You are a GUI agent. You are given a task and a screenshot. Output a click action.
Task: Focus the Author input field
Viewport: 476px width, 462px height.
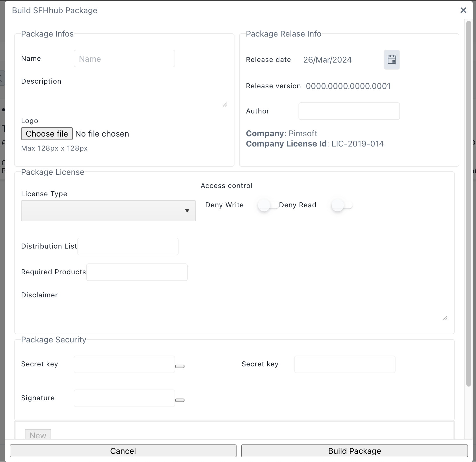click(x=349, y=111)
